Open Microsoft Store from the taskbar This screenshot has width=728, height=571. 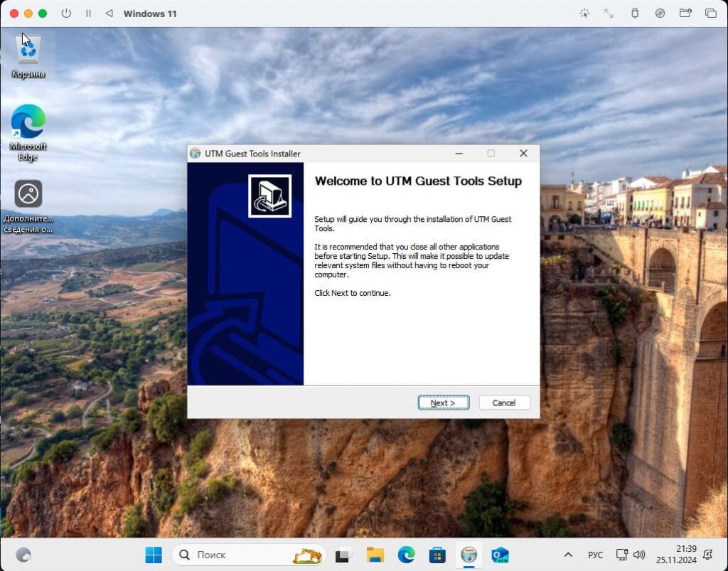coord(437,555)
